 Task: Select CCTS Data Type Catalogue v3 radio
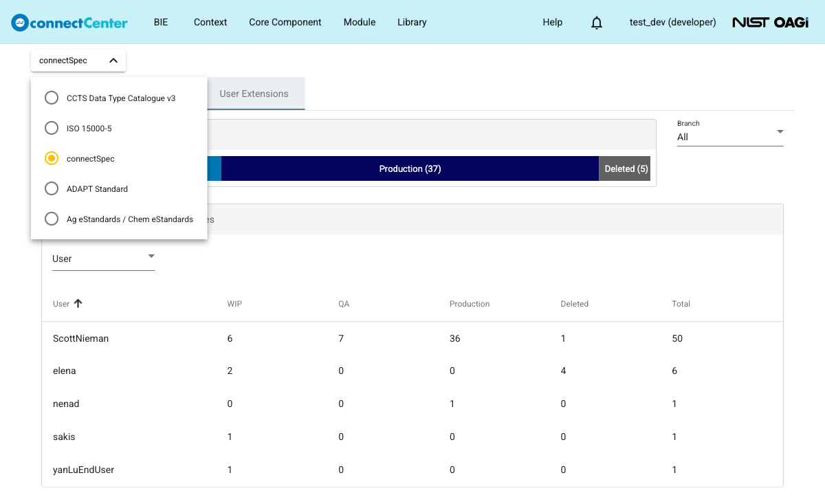coord(52,98)
